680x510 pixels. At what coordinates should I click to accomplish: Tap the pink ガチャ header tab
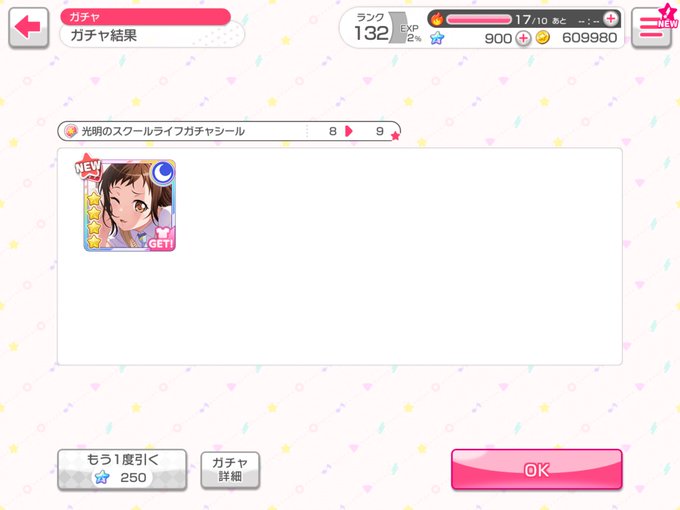[145, 17]
